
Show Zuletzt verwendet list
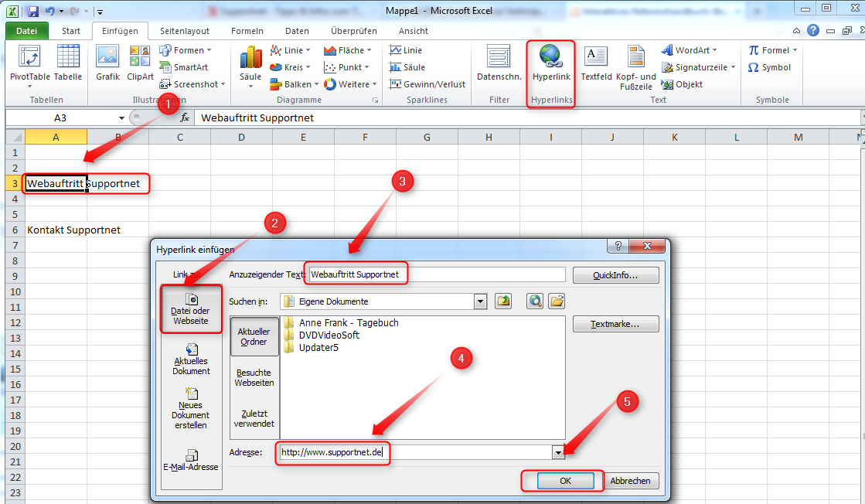point(254,418)
